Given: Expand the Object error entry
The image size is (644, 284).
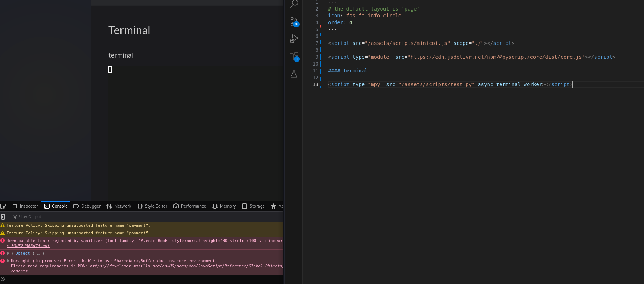Looking at the screenshot, I should [x=8, y=254].
